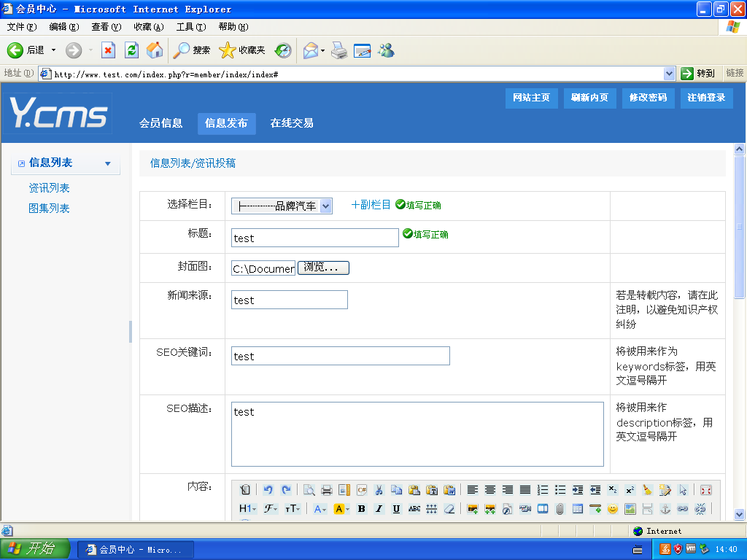Insert hyperlink chain icon

click(x=683, y=508)
